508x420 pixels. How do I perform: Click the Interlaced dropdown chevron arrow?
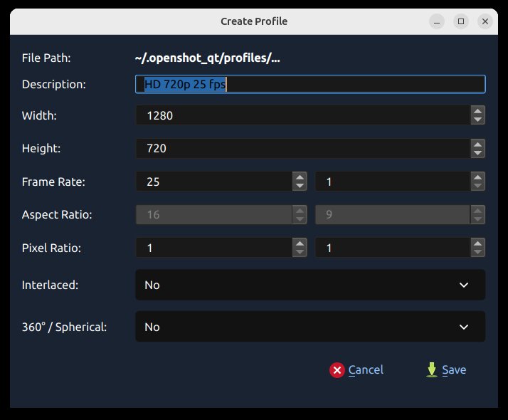tap(464, 285)
